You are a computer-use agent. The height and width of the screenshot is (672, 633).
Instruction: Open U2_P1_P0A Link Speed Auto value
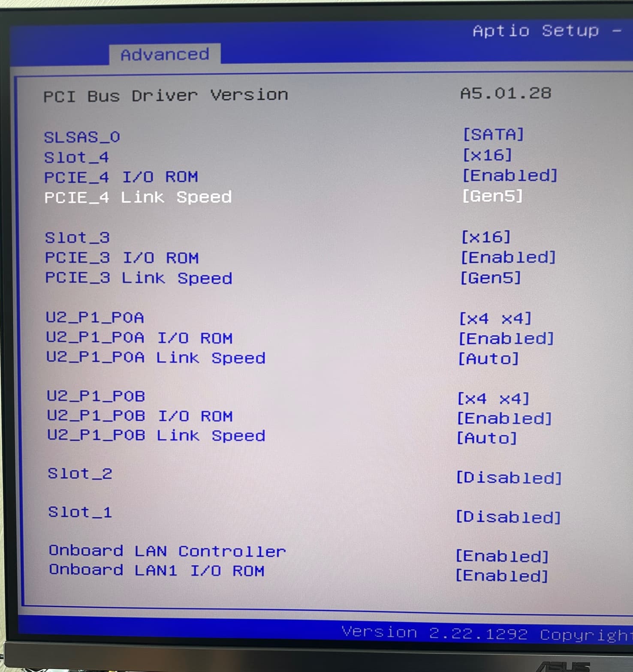click(x=488, y=359)
